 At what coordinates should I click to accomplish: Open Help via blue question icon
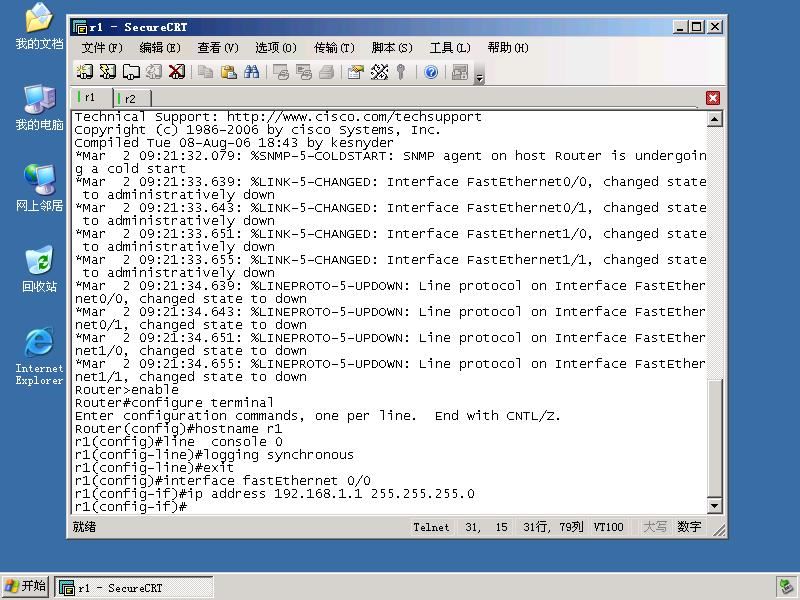click(x=431, y=72)
